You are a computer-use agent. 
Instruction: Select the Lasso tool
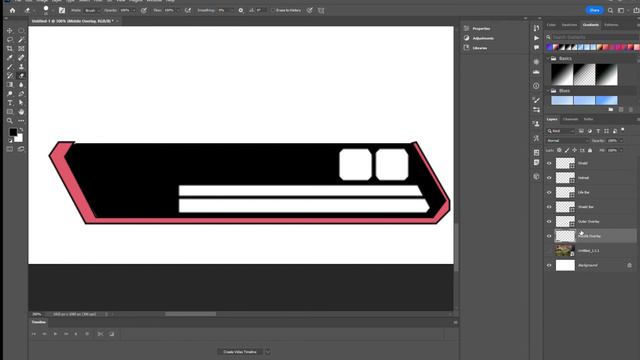(9, 40)
